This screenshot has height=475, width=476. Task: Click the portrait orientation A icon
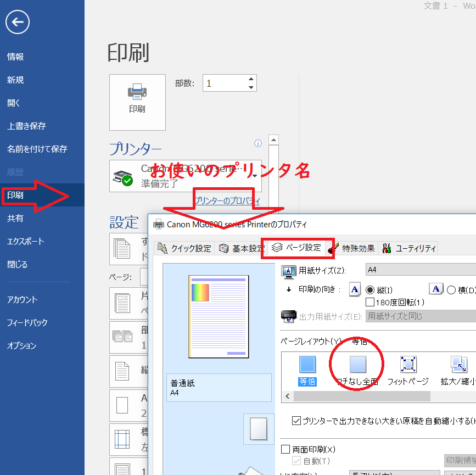click(355, 289)
